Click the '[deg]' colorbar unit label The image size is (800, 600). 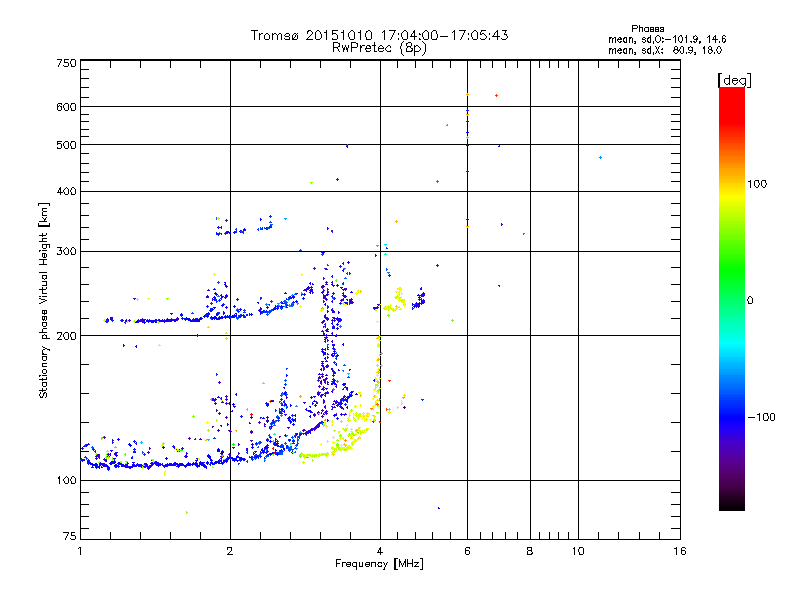pos(734,80)
